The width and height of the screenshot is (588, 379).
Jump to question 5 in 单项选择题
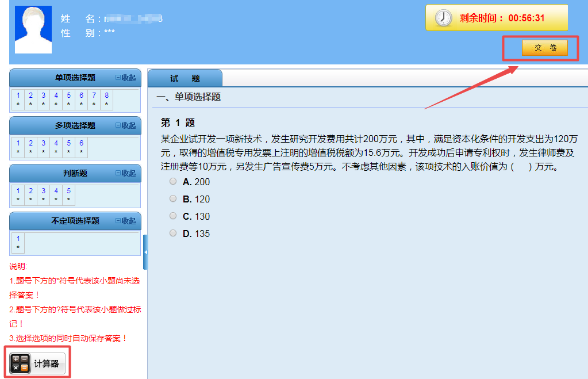click(68, 95)
